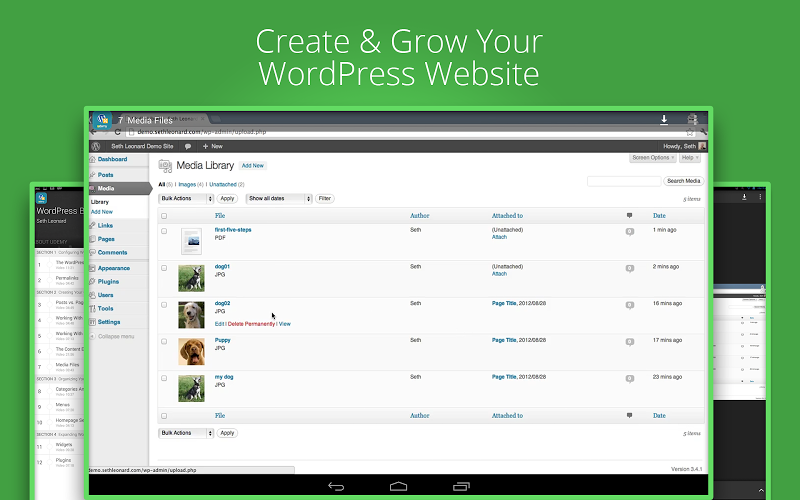This screenshot has width=800, height=500.
Task: Open the first-five-steps file link
Action: 233,230
